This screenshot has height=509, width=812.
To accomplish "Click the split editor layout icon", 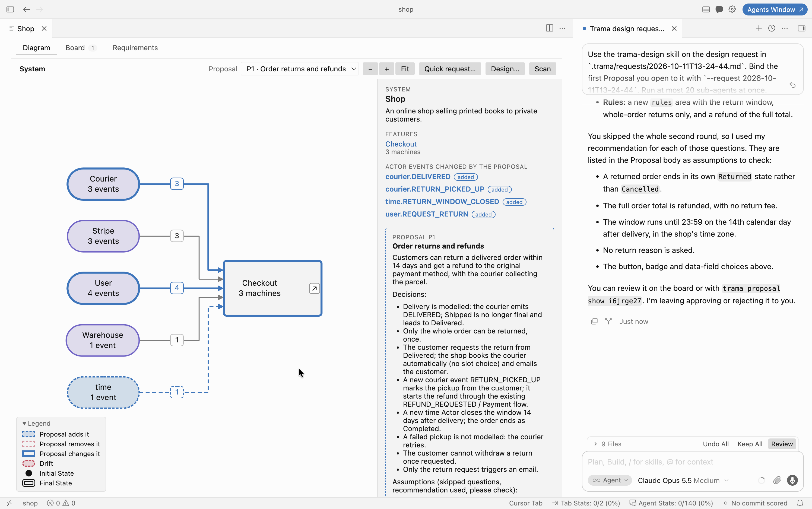I will (x=549, y=28).
